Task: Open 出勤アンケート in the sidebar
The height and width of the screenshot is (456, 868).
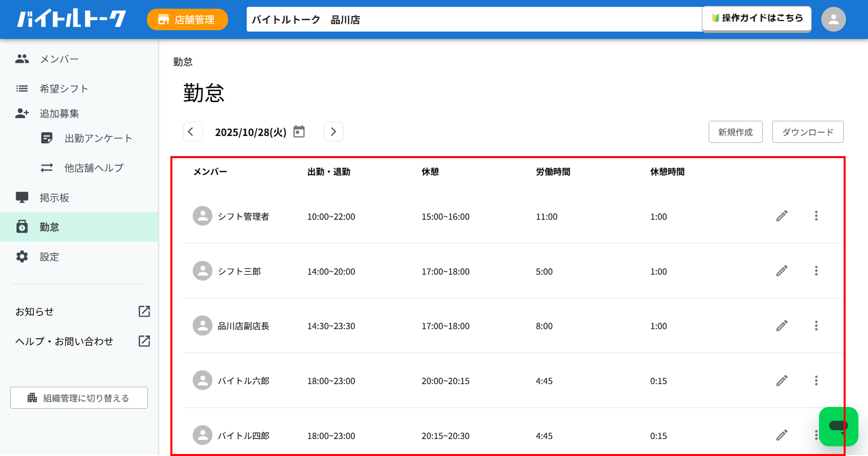Action: (87, 138)
